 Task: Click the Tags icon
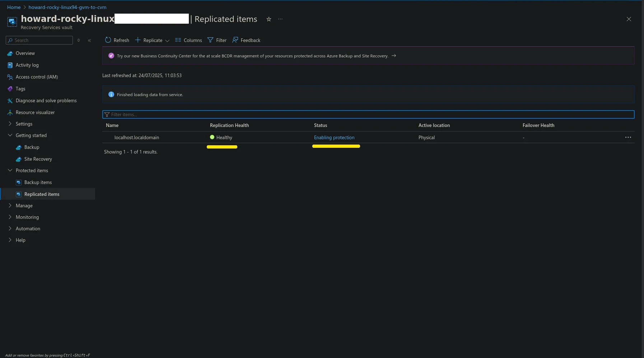[10, 89]
